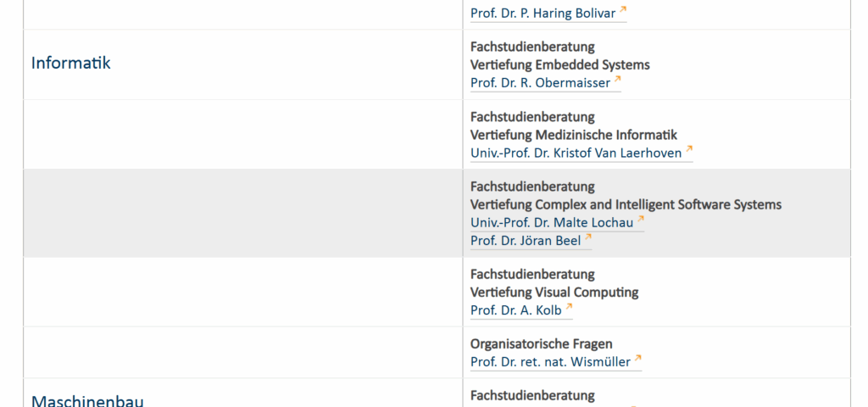This screenshot has height=407, width=868.
Task: Click external arrow icon after Van Laerhoven
Action: (688, 149)
